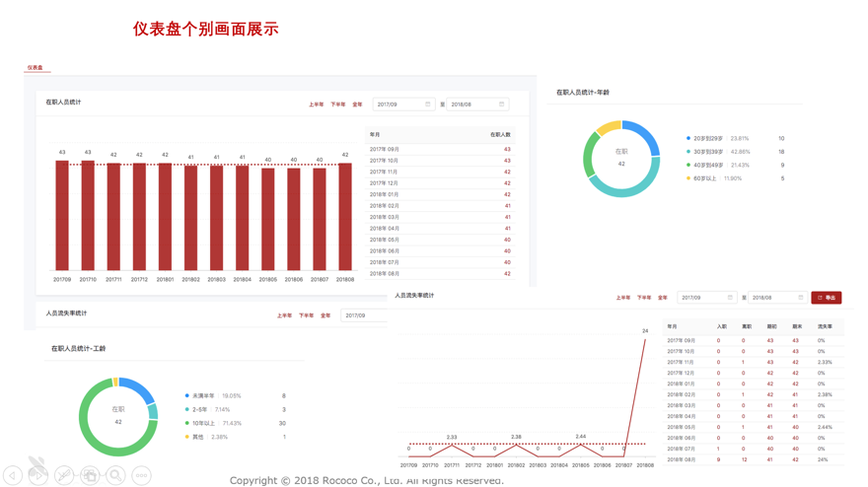The image size is (868, 487).
Task: Click the more options ellipsis icon
Action: (x=142, y=475)
